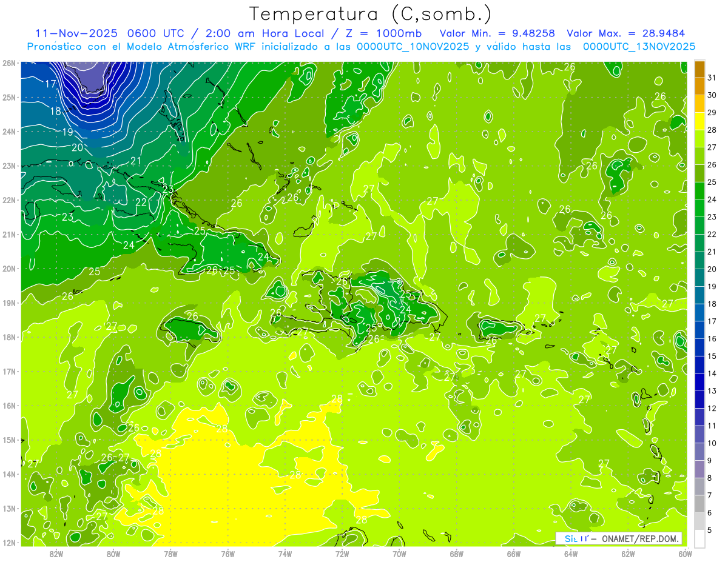Image resolution: width=728 pixels, height=562 pixels.
Task: Click the 'Z = 1000mb' level label
Action: pos(385,33)
